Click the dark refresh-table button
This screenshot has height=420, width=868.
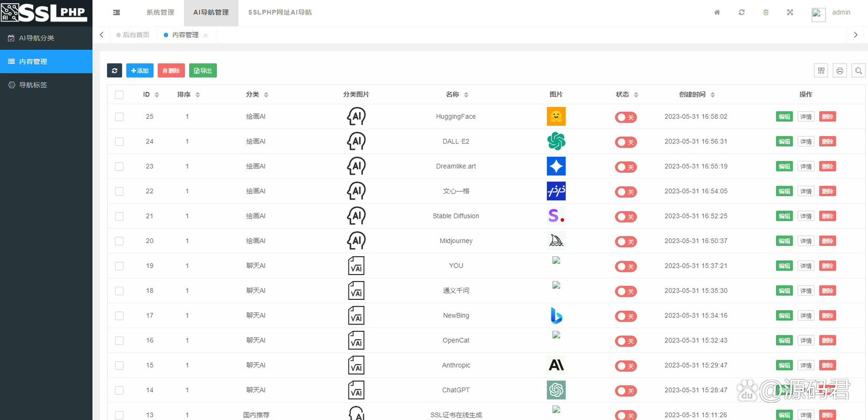point(114,70)
